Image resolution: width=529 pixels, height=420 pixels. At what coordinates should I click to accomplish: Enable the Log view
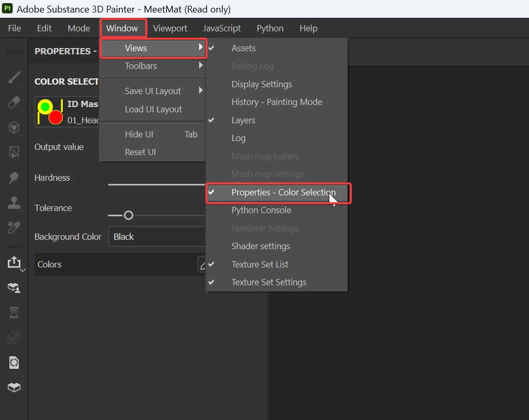(x=277, y=138)
